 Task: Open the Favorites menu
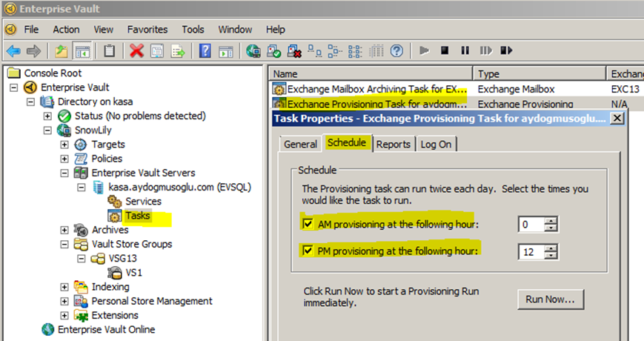[147, 30]
